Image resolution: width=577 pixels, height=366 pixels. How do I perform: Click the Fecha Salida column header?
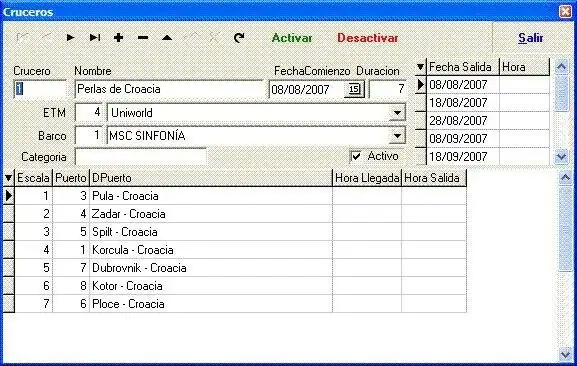(463, 67)
